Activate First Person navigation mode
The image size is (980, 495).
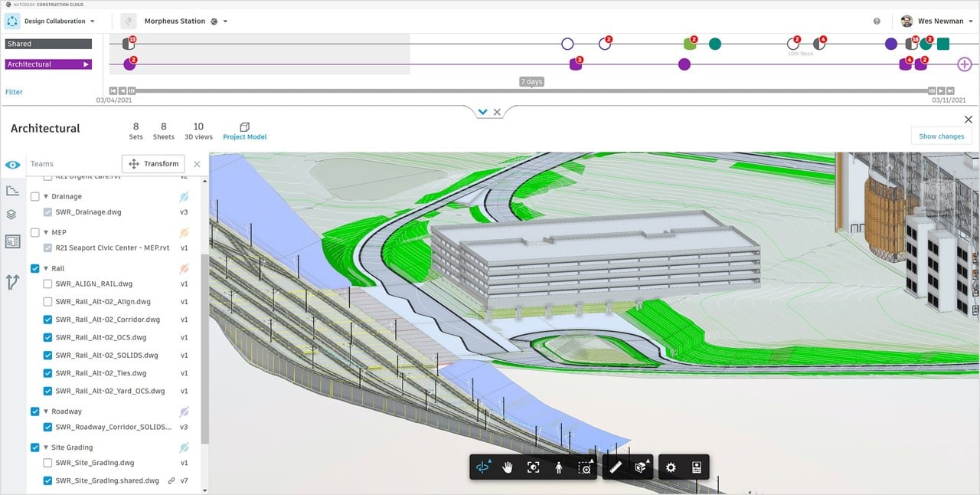point(558,467)
